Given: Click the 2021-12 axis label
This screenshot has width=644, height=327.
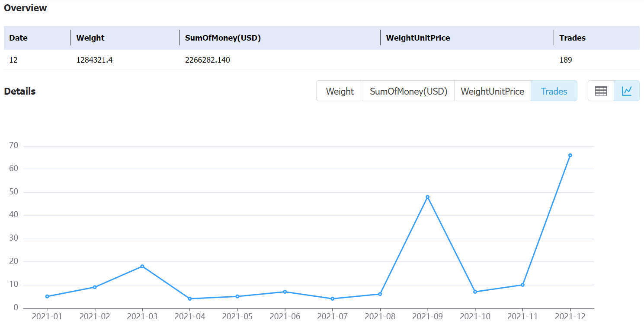Looking at the screenshot, I should tap(570, 317).
